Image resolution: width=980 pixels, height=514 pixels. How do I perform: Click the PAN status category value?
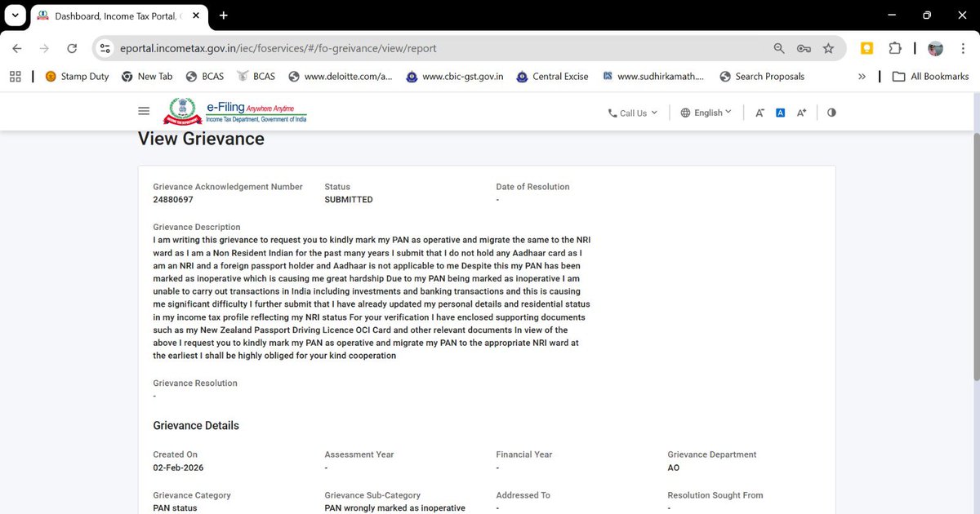click(175, 508)
